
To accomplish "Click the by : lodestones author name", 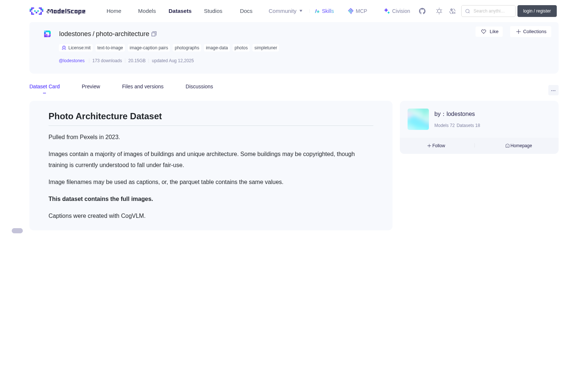I will pyautogui.click(x=455, y=114).
